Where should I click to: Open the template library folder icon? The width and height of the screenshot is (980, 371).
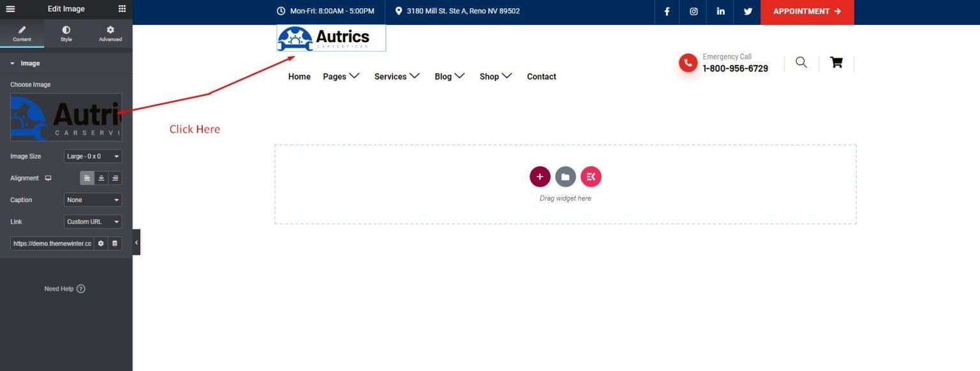[x=565, y=177]
